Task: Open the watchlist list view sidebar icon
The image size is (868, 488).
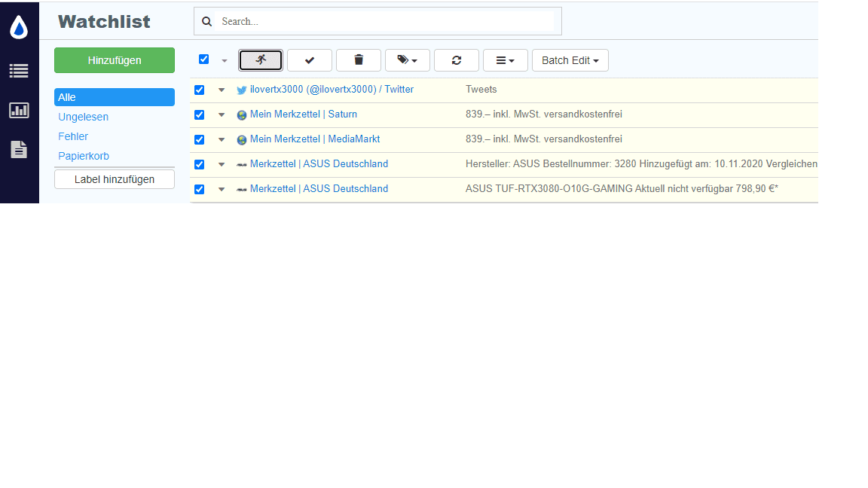Action: (x=19, y=71)
